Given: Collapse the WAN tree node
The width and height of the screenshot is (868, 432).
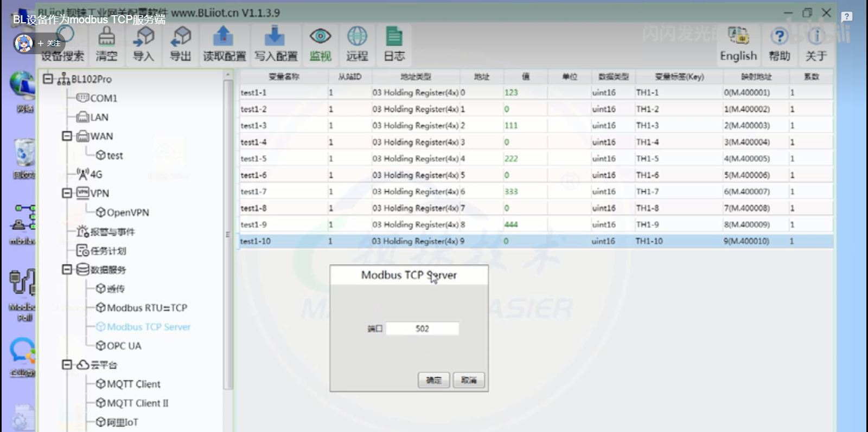Looking at the screenshot, I should point(67,136).
